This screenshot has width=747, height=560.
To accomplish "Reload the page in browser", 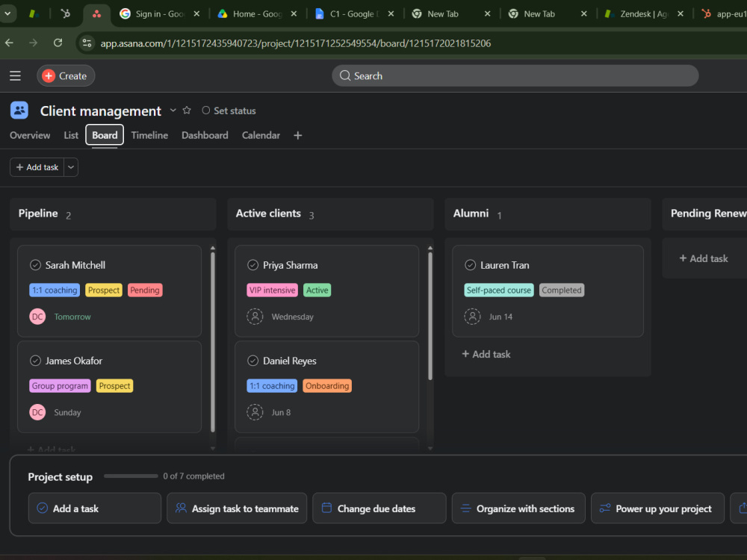I will click(58, 43).
